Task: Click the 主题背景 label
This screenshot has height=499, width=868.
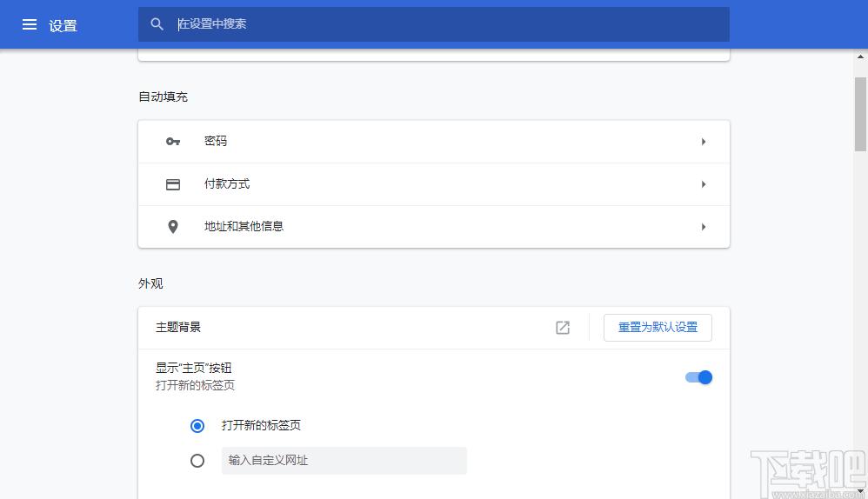Action: 178,328
